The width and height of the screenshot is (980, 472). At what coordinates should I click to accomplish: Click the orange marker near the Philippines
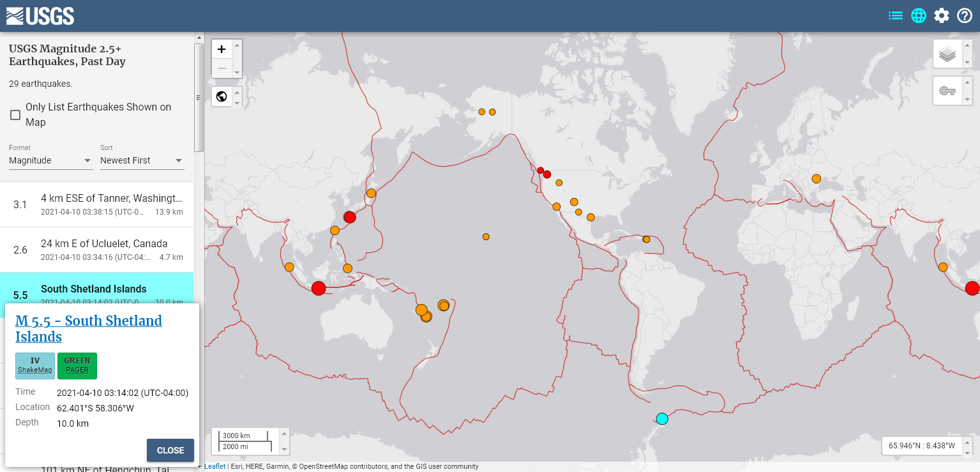[x=347, y=268]
